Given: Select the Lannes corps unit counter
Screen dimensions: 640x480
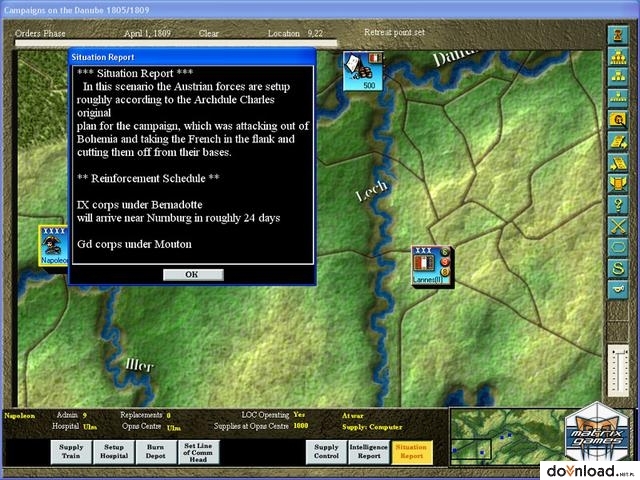Looking at the screenshot, I should tap(432, 265).
